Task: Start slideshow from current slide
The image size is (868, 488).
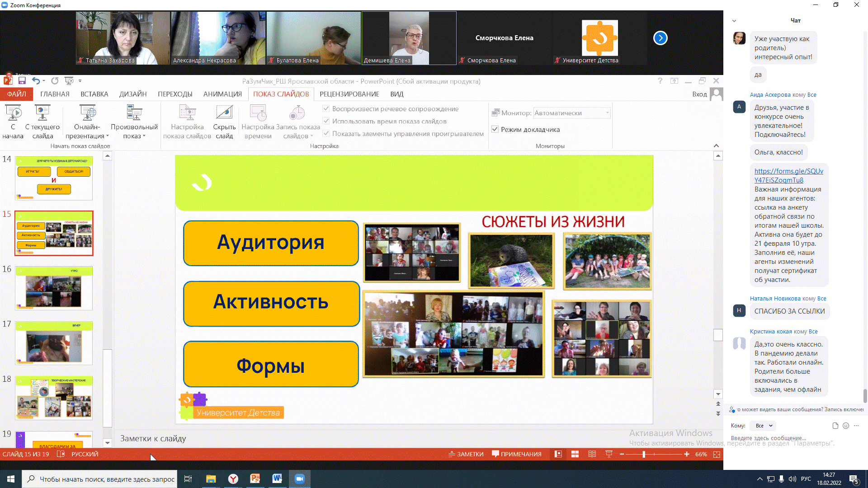Action: 42,122
